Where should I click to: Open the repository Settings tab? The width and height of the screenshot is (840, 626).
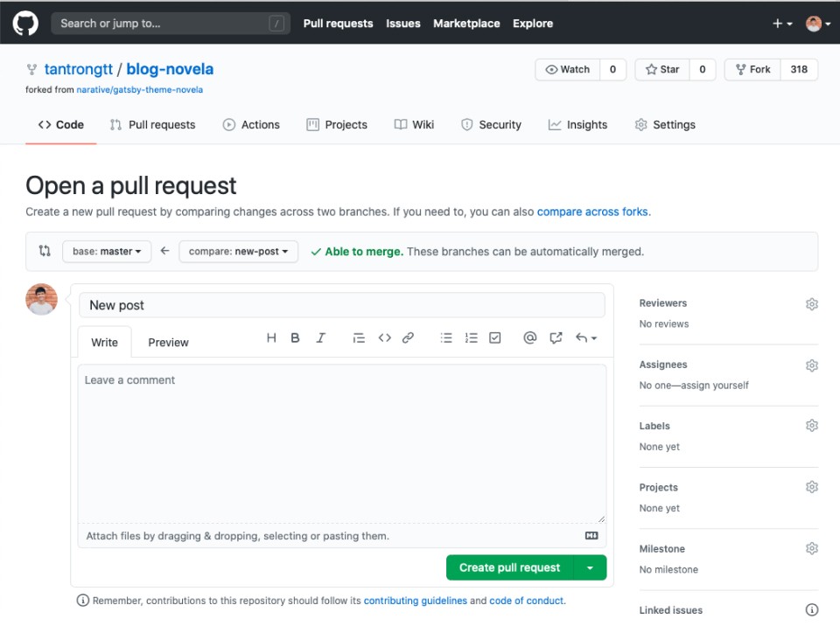click(x=665, y=125)
